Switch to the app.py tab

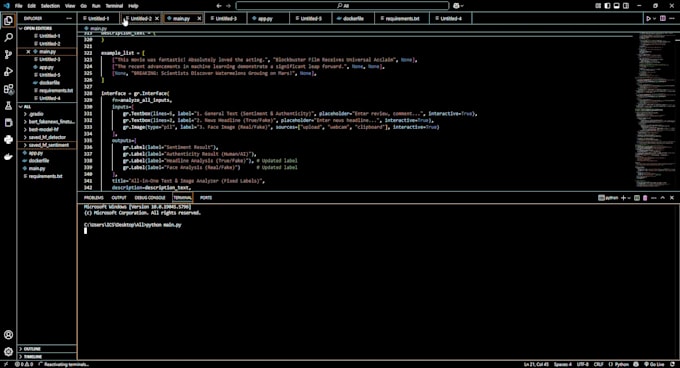pos(268,19)
